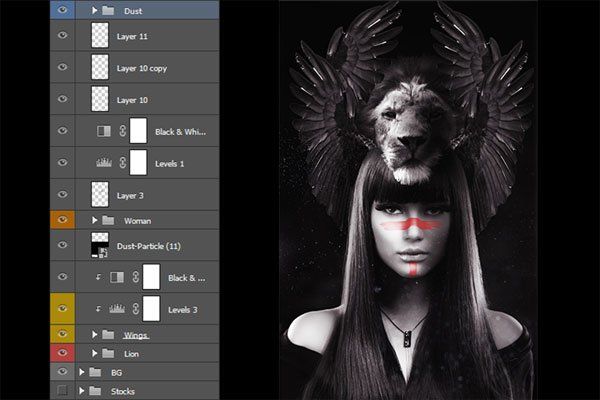This screenshot has height=400, width=600.
Task: Select Levels 1 layer mask
Action: [x=138, y=162]
